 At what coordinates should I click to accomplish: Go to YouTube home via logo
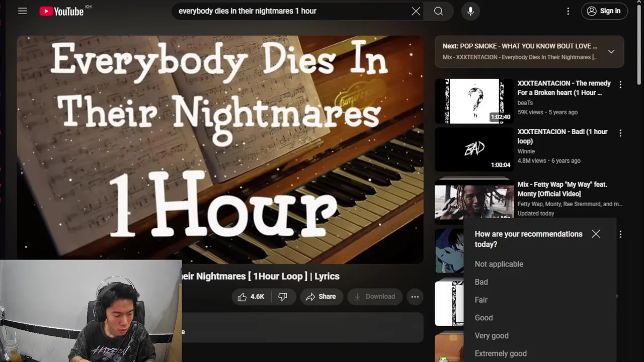(x=61, y=11)
